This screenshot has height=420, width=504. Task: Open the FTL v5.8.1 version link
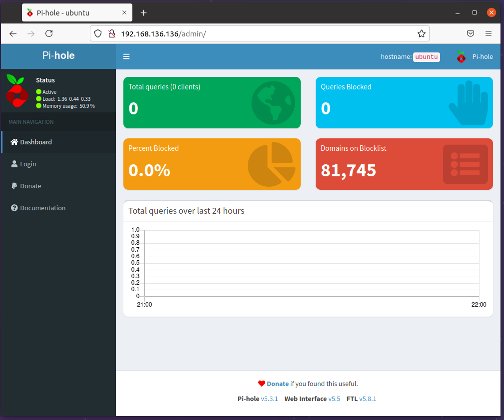[368, 399]
